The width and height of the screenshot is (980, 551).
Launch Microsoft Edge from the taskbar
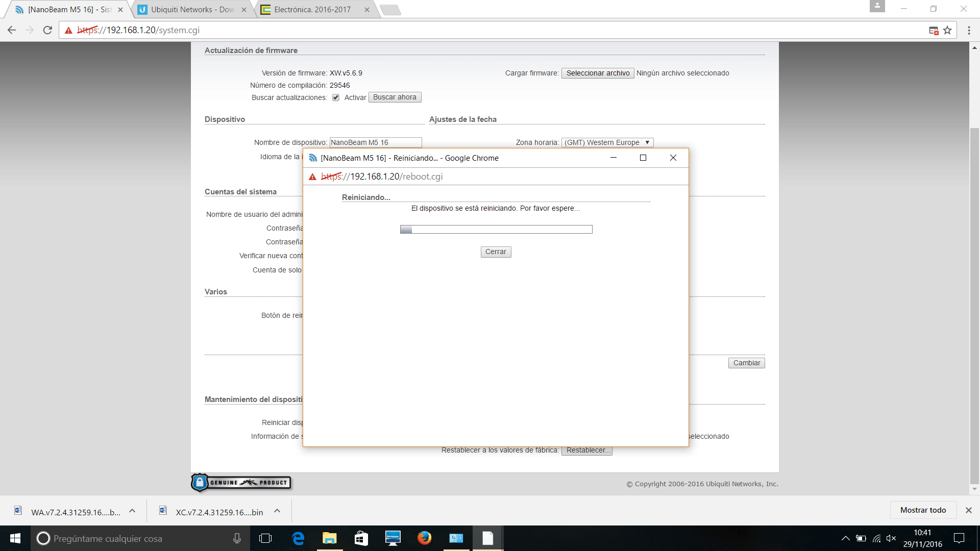(298, 538)
